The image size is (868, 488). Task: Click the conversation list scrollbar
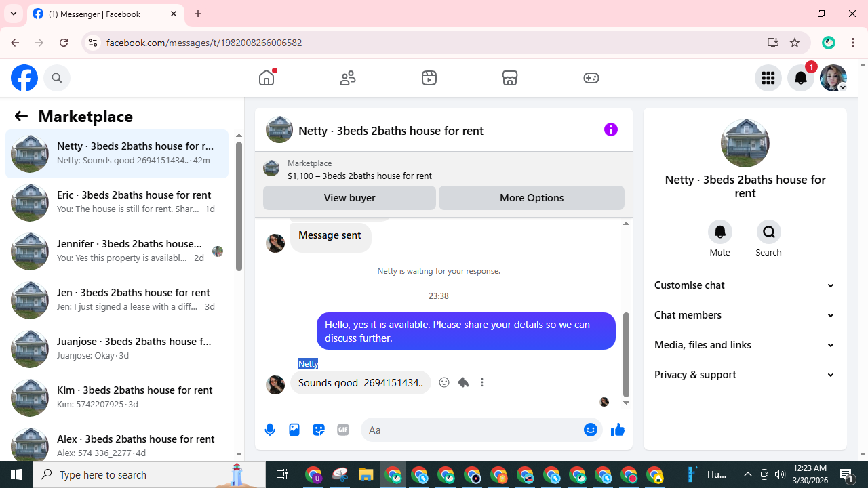(239, 206)
